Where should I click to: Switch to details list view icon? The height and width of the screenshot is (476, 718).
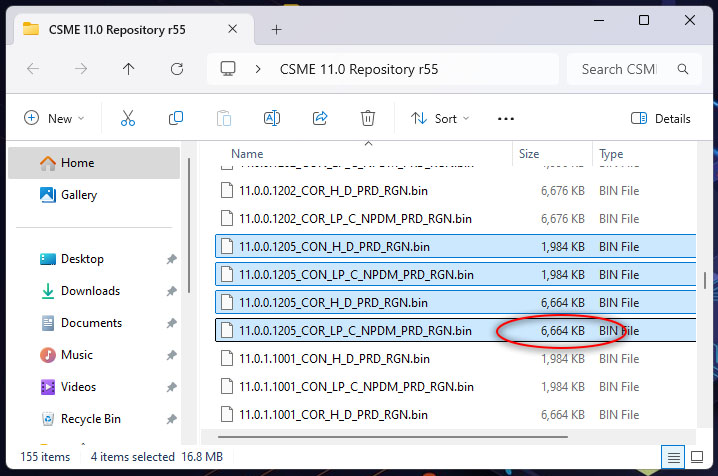point(673,457)
